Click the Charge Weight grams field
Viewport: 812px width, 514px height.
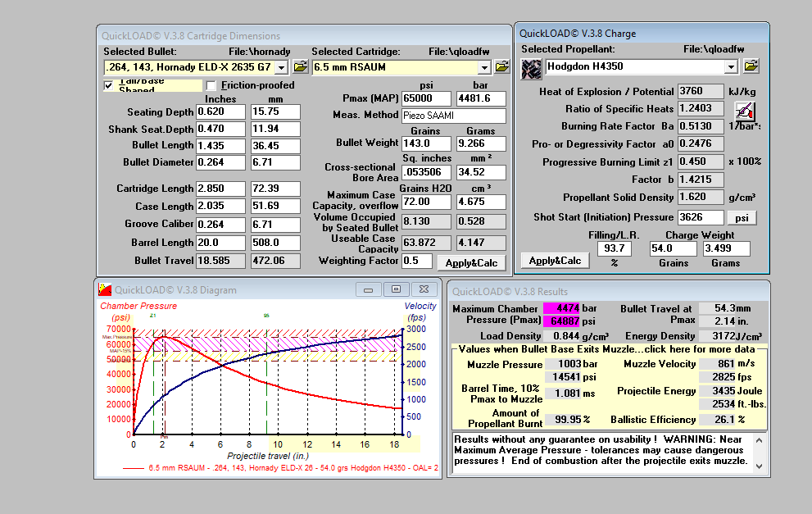726,248
